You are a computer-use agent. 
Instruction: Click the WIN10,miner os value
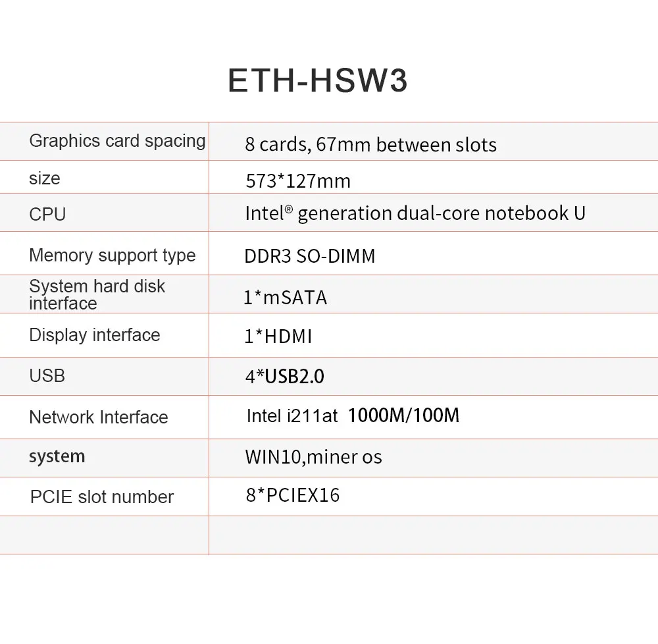pyautogui.click(x=313, y=457)
